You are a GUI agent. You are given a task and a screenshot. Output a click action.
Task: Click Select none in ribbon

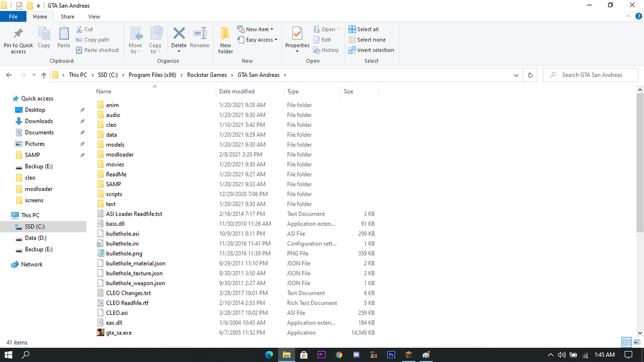pos(367,40)
